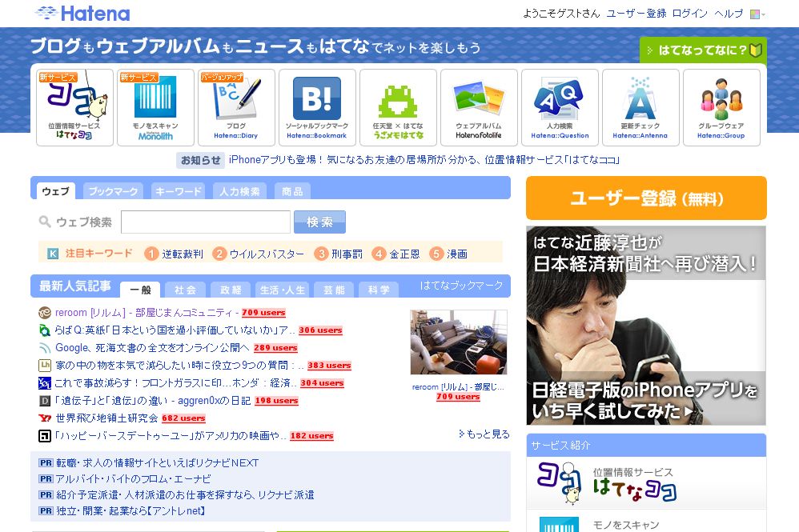Click the 金正恩 keyword
799x532 pixels.
point(404,254)
